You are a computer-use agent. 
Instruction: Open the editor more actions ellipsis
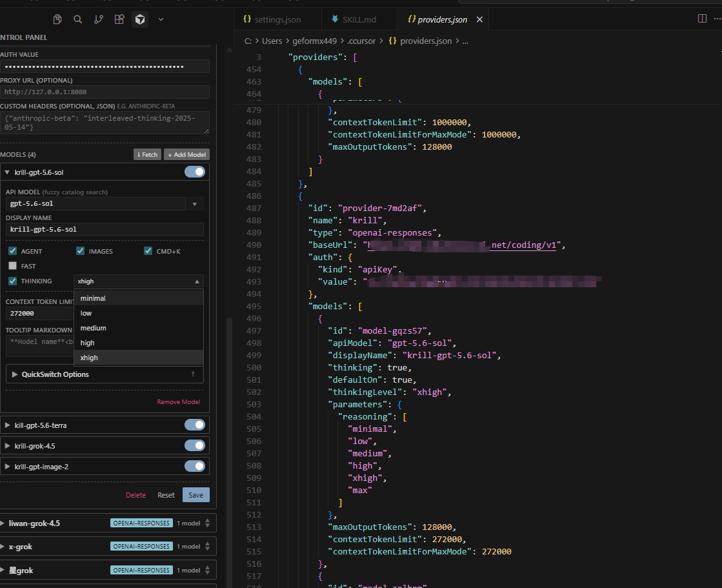tap(717, 19)
